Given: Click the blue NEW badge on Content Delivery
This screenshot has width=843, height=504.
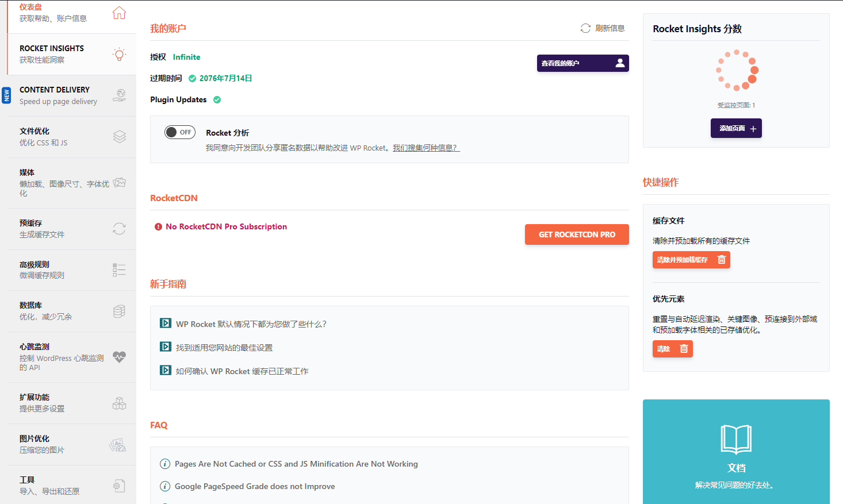Looking at the screenshot, I should (6, 95).
